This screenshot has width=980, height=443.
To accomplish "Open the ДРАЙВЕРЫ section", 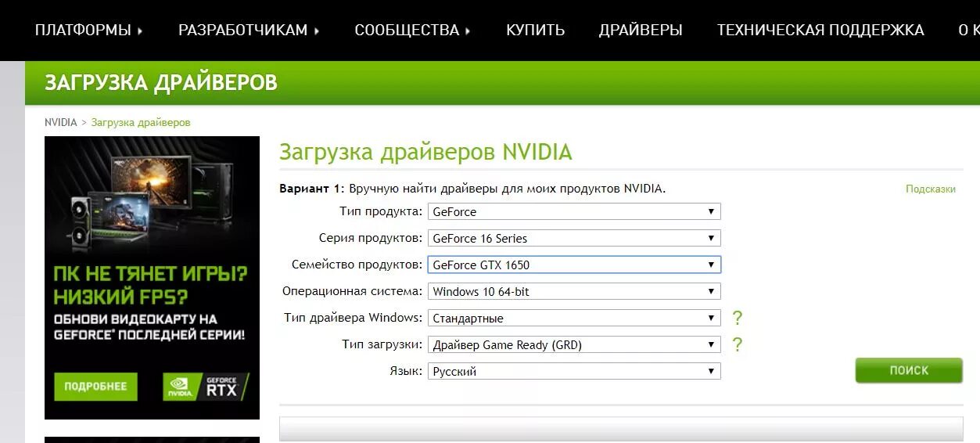I will tap(641, 31).
